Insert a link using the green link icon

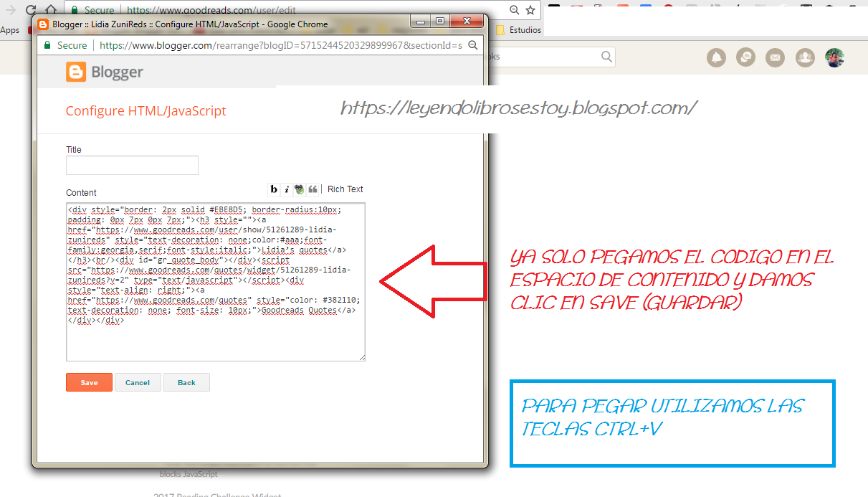click(x=299, y=189)
